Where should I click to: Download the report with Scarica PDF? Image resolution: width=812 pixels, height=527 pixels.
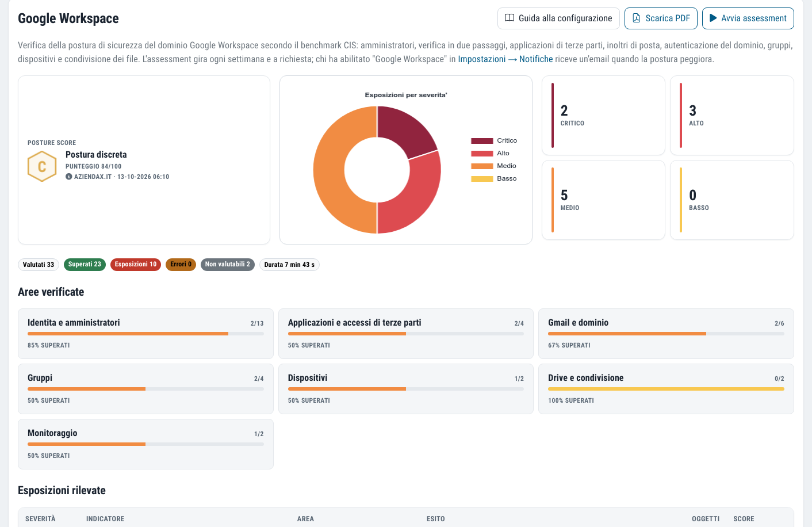pos(661,18)
